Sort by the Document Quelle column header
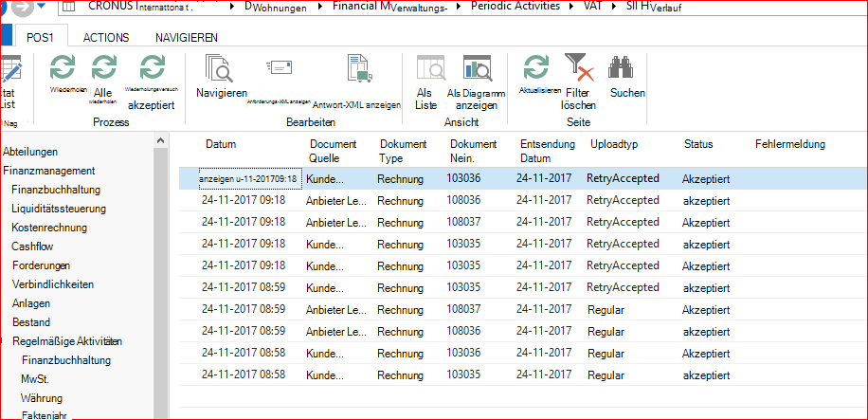This screenshot has width=868, height=420. pyautogui.click(x=333, y=152)
